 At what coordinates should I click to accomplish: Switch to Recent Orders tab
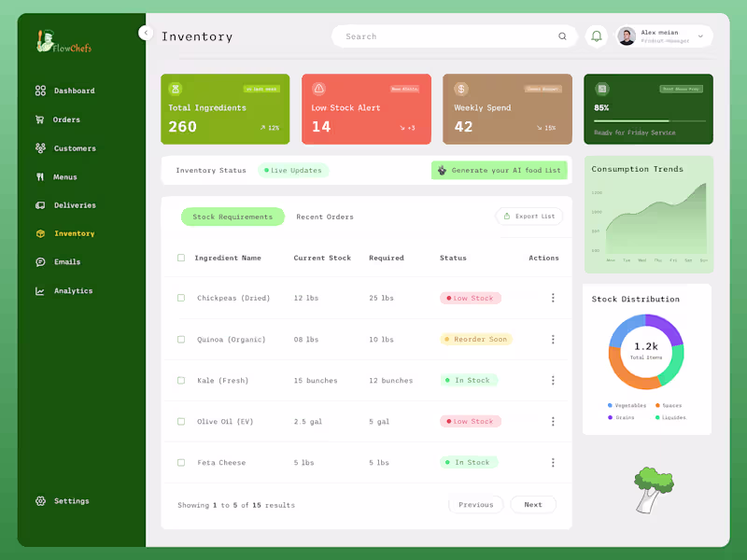(x=325, y=217)
